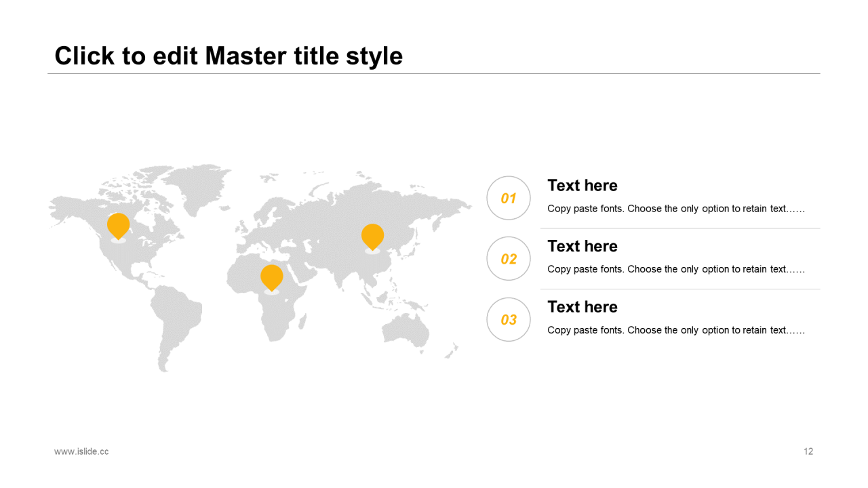The height and width of the screenshot is (488, 868).
Task: Click the 'Click to edit Master title style' title
Action: coord(229,56)
